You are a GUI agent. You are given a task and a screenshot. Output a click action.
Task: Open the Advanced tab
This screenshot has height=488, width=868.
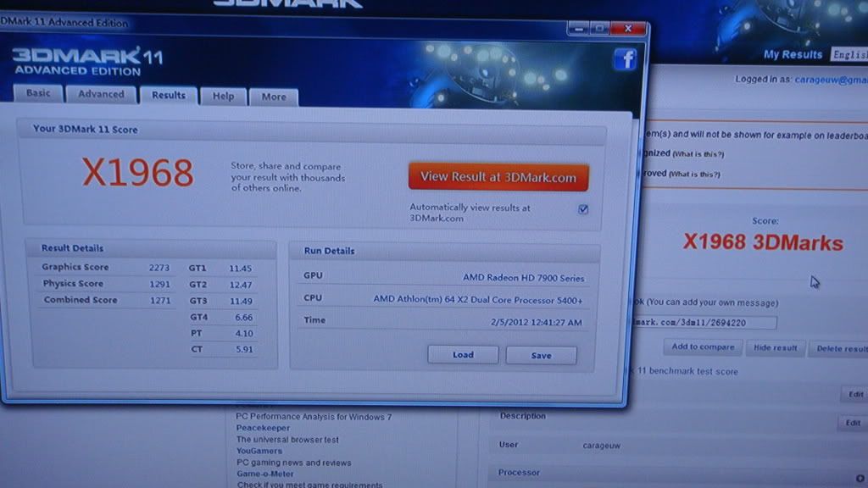pyautogui.click(x=101, y=94)
